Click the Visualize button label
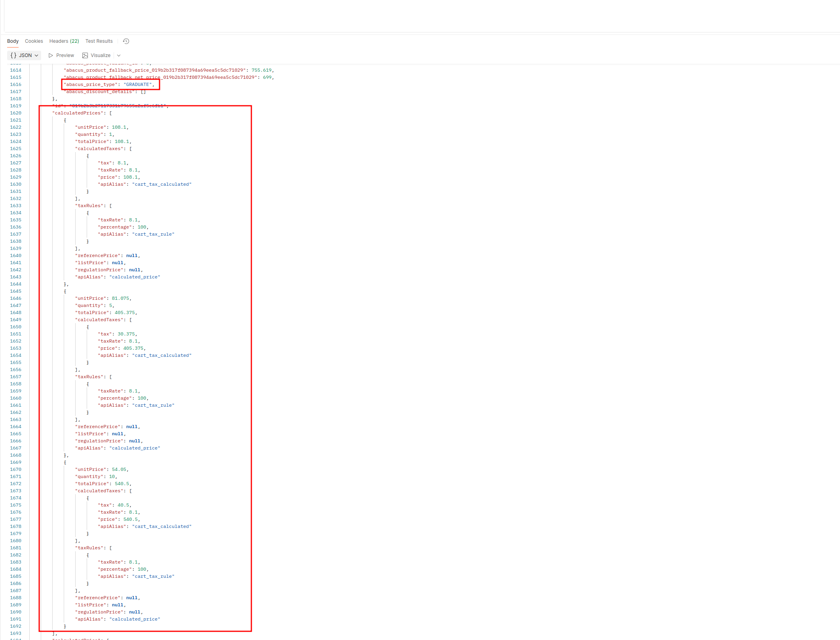Viewport: 840px width, 640px height. pyautogui.click(x=101, y=55)
